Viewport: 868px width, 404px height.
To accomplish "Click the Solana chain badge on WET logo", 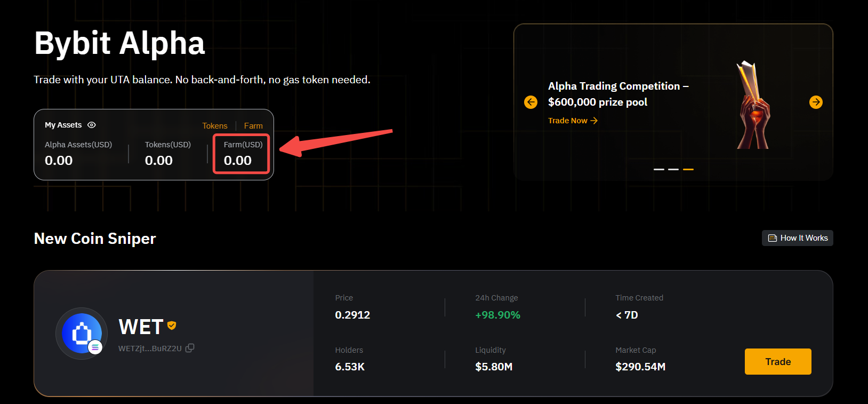I will pos(95,347).
